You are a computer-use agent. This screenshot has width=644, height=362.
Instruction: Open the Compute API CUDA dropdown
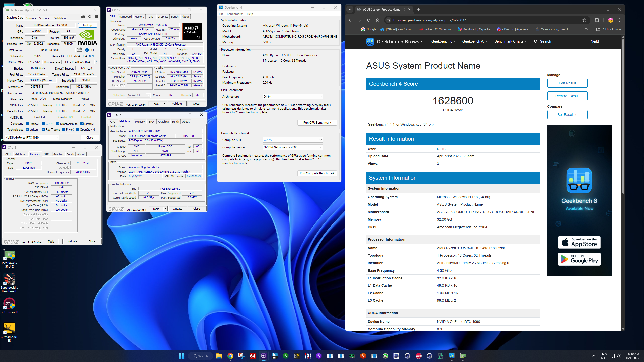[293, 140]
